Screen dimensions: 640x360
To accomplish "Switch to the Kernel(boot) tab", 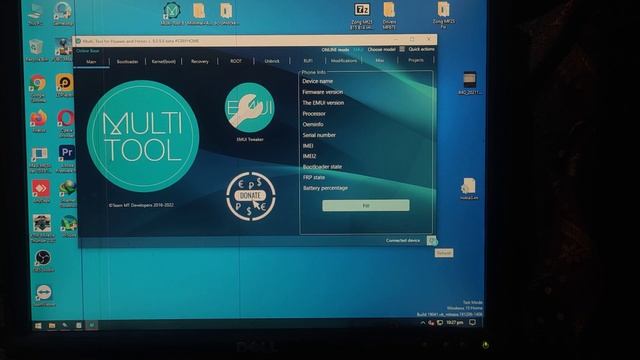I will pos(163,62).
